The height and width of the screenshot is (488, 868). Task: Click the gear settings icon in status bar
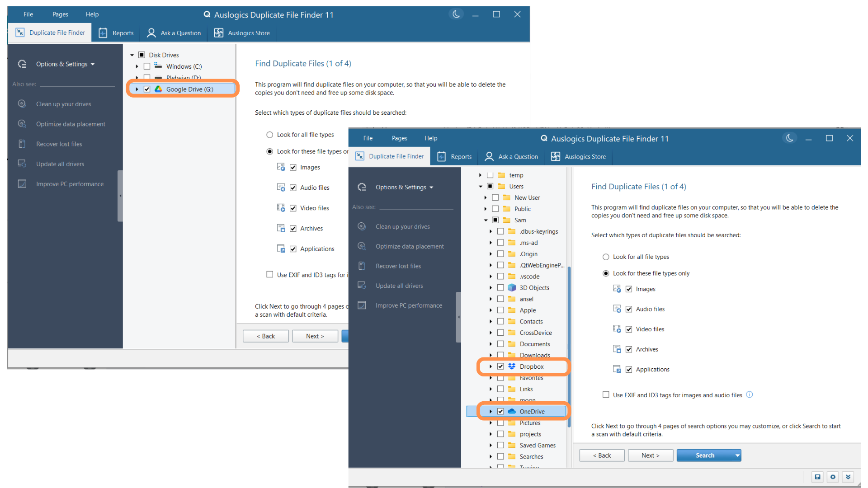833,477
